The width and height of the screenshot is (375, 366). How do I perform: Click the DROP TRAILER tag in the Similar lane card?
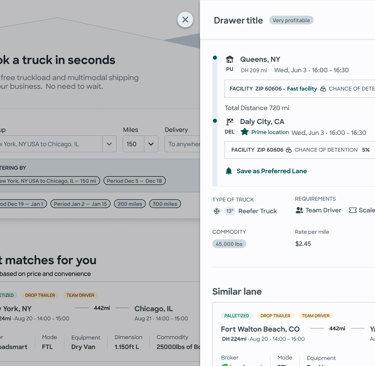(275, 316)
